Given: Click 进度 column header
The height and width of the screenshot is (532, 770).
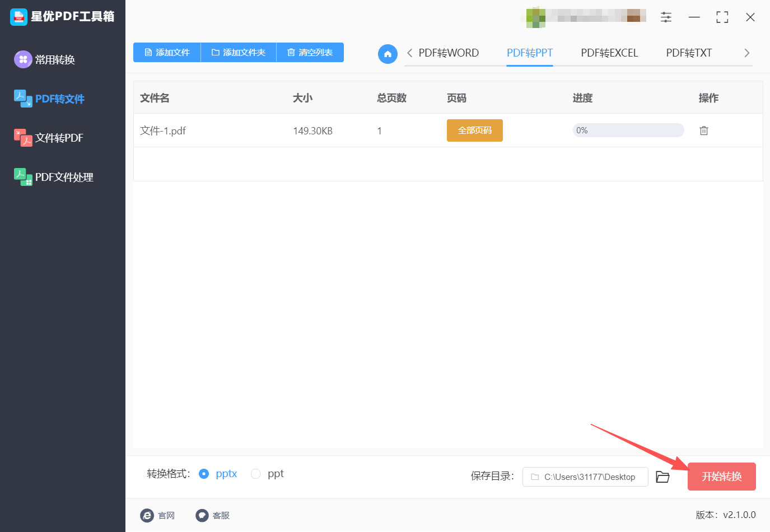Looking at the screenshot, I should pyautogui.click(x=582, y=98).
